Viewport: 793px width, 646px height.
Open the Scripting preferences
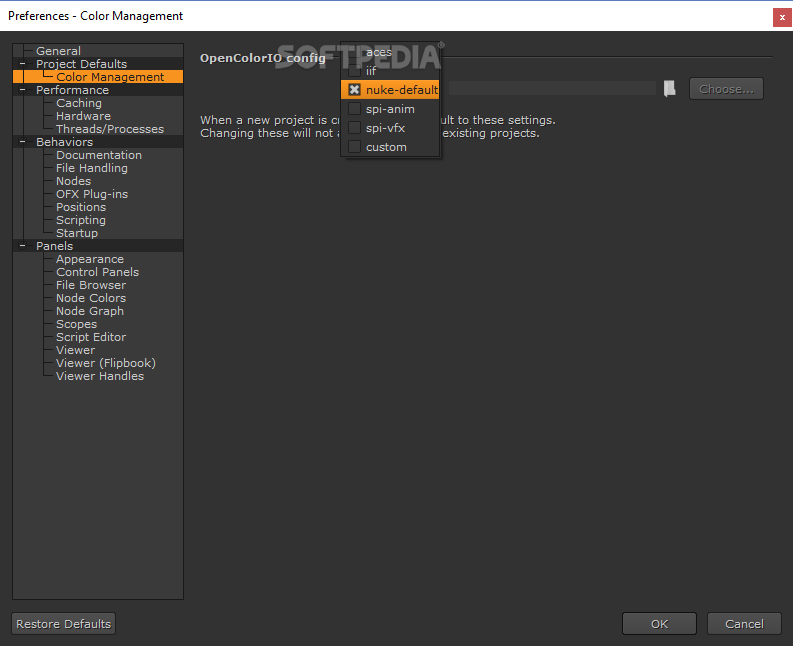[81, 220]
